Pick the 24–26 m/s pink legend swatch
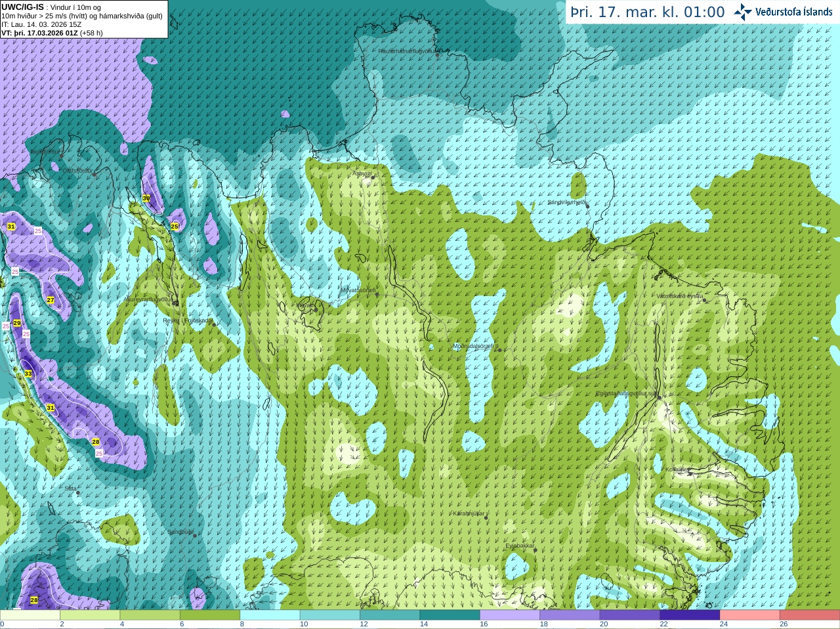Screen dimensions: 840x629 [750, 615]
